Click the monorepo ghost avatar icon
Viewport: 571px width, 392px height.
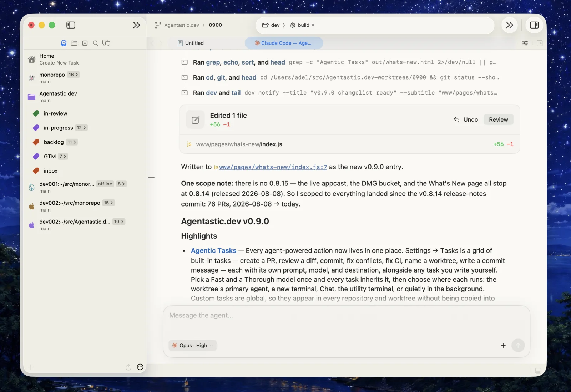[32, 78]
